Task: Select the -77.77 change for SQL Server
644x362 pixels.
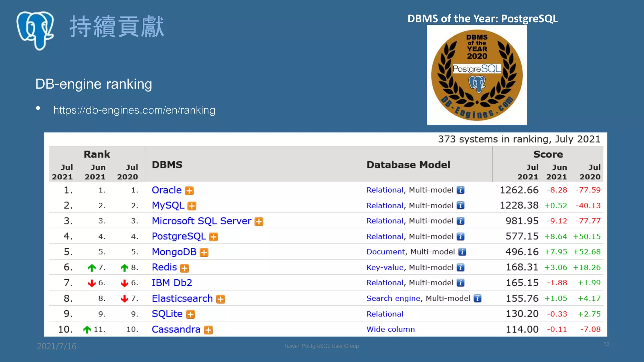Action: click(x=588, y=221)
